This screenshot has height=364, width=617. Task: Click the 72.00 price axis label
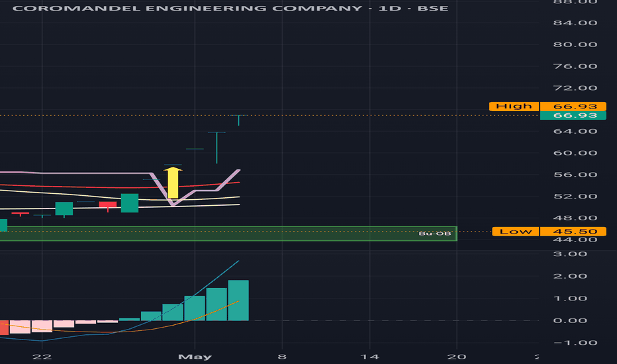tap(575, 88)
